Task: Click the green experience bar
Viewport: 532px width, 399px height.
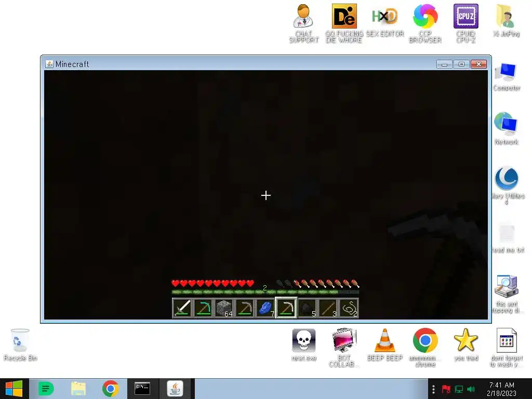Action: click(x=265, y=292)
